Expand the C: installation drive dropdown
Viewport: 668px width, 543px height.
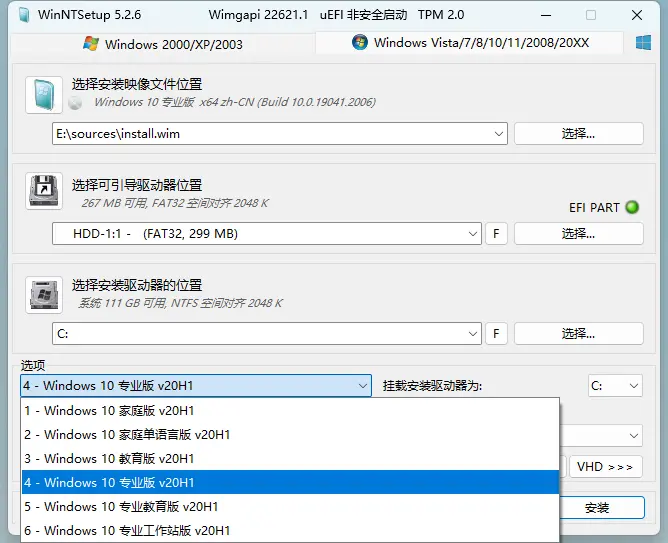tap(472, 333)
